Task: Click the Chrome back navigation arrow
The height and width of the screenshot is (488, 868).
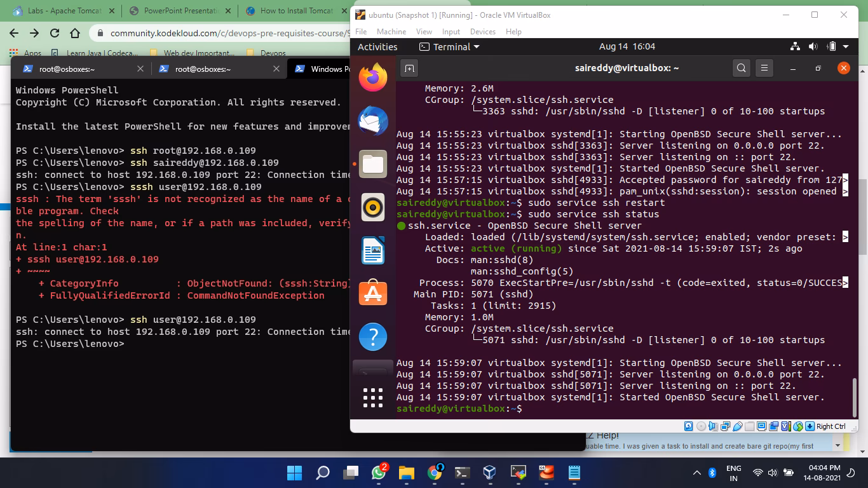Action: (13, 32)
